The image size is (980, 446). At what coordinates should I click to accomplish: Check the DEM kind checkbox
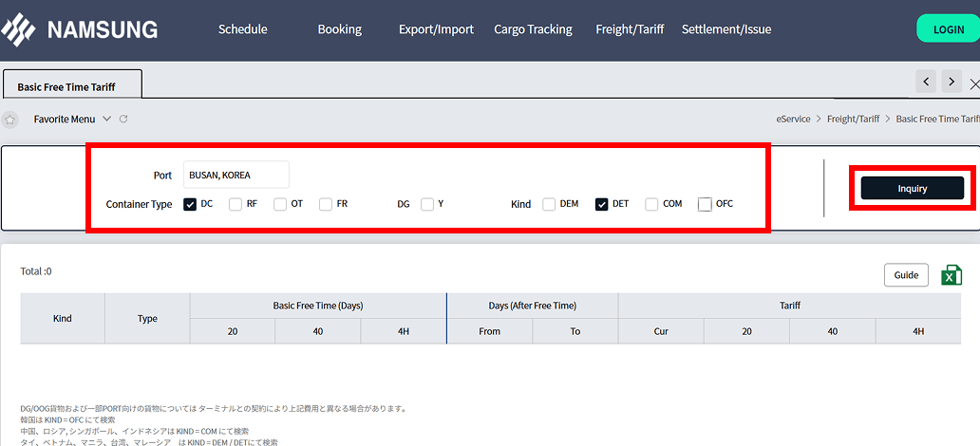pos(550,204)
